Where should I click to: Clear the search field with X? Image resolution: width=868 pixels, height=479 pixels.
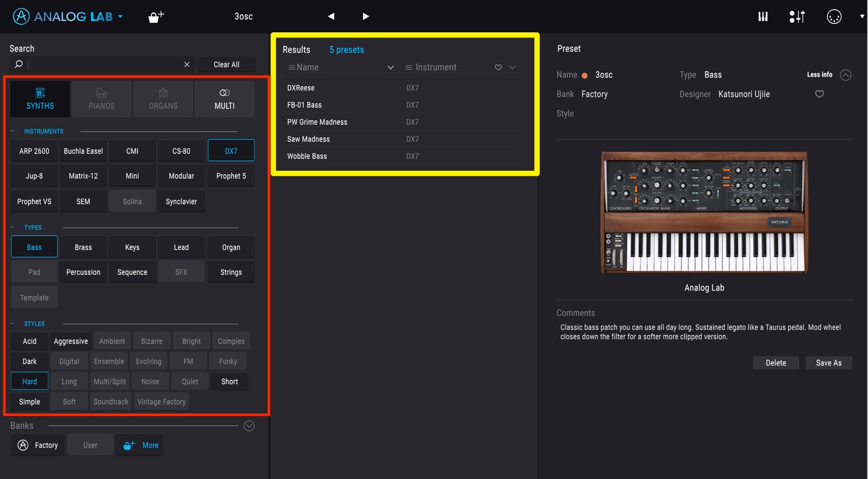coord(186,64)
